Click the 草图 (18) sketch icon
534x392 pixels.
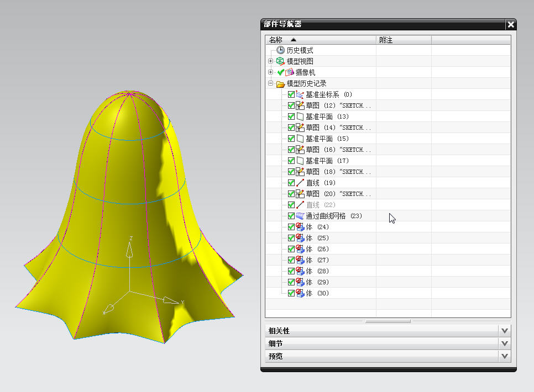tap(300, 172)
